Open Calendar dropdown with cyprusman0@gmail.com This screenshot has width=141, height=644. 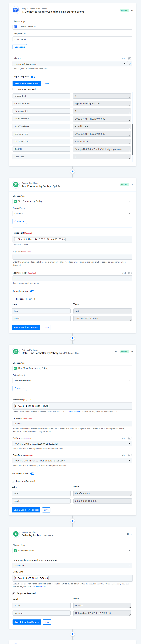tap(70, 64)
